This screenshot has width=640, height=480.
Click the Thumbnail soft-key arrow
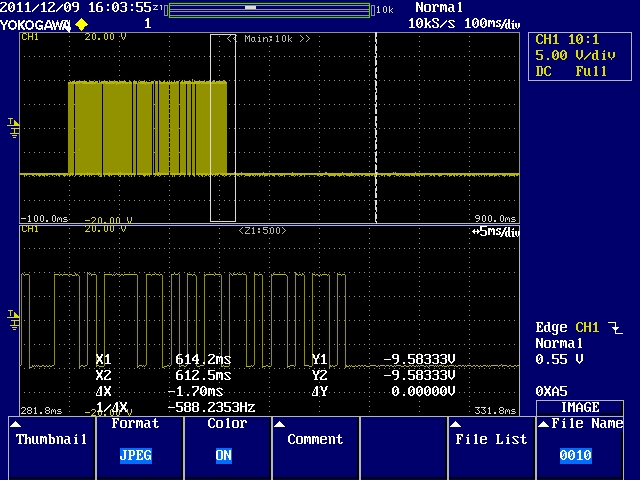tap(15, 424)
